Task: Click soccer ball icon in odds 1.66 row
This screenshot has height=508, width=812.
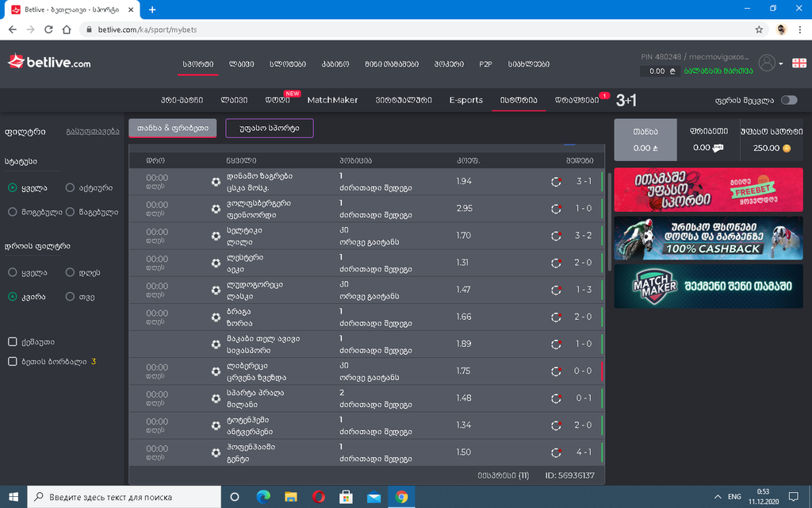Action: point(216,317)
